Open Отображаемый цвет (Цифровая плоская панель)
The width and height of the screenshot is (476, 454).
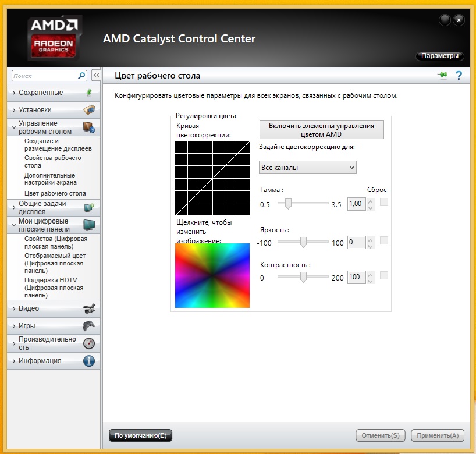(x=55, y=263)
